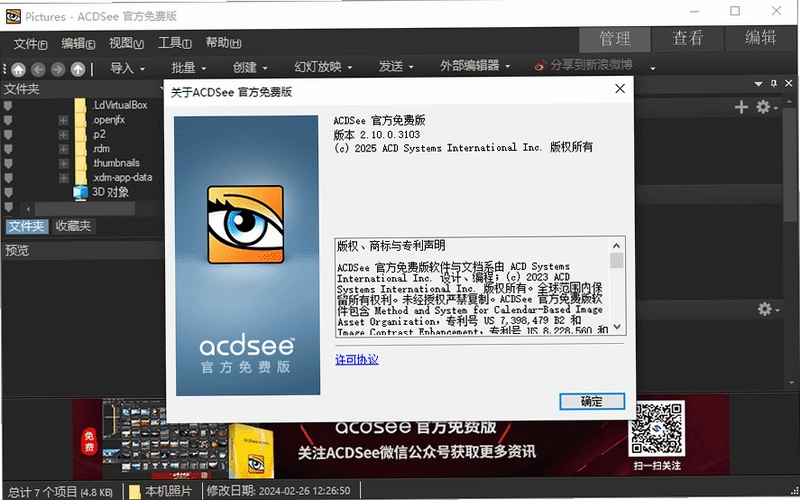This screenshot has height=500, width=800.
Task: Switch to 管理 mode tab
Action: tap(614, 39)
